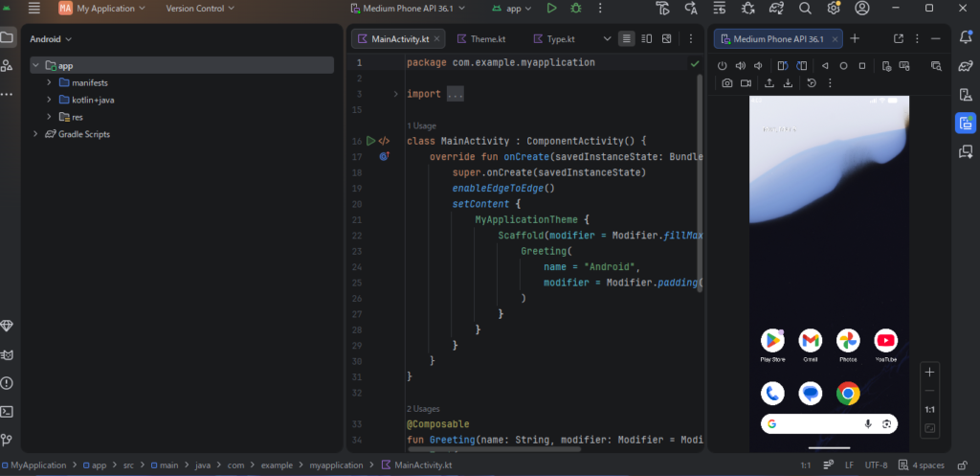
Task: Switch editor to Split view mode
Action: click(x=646, y=39)
